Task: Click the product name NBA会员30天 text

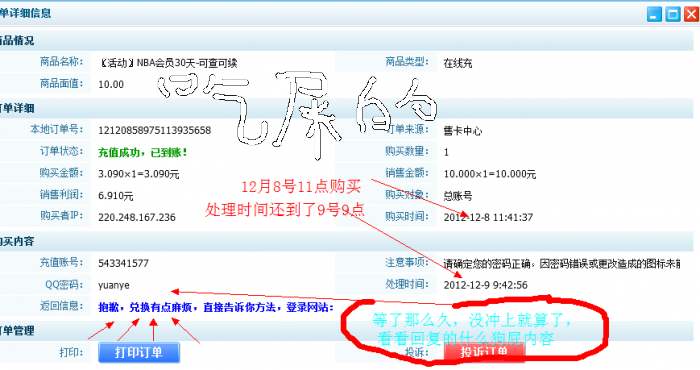Action: [168, 63]
